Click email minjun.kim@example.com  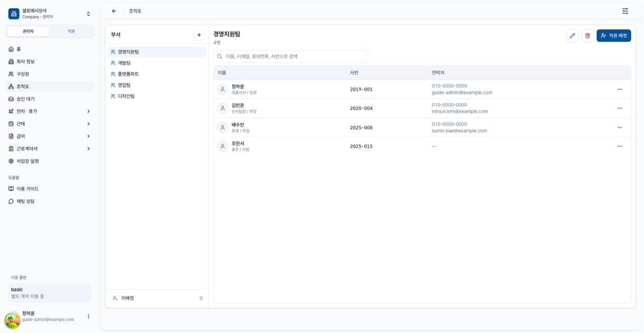460,111
